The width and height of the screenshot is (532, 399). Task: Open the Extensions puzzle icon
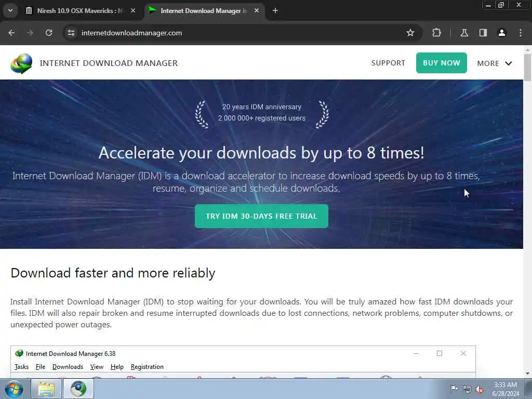pyautogui.click(x=436, y=33)
